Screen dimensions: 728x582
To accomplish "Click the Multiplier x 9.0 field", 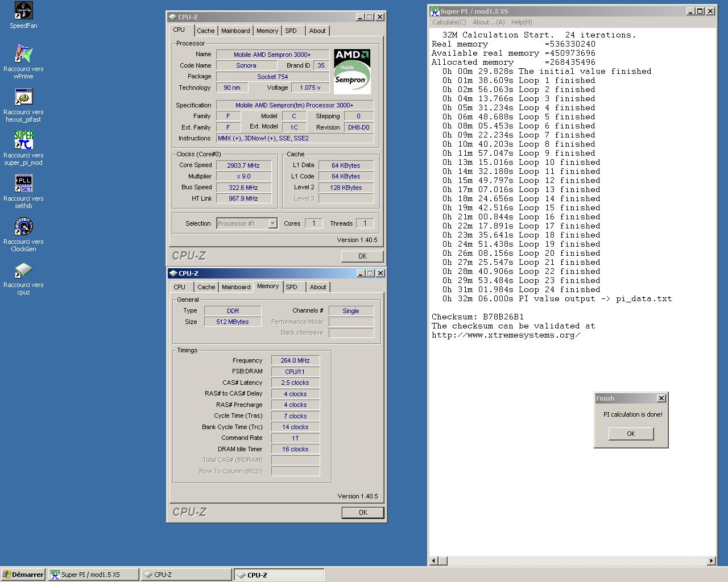I will pyautogui.click(x=243, y=176).
